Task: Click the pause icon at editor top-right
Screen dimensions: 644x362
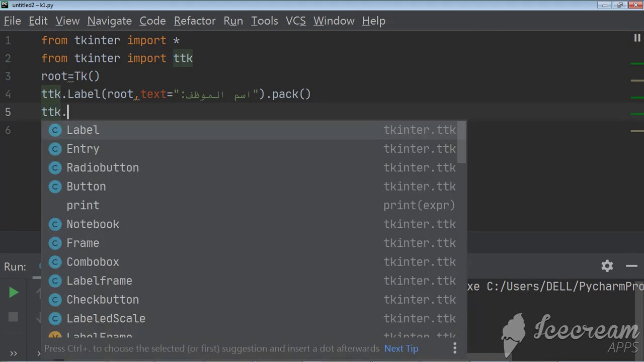Action: pos(637,38)
